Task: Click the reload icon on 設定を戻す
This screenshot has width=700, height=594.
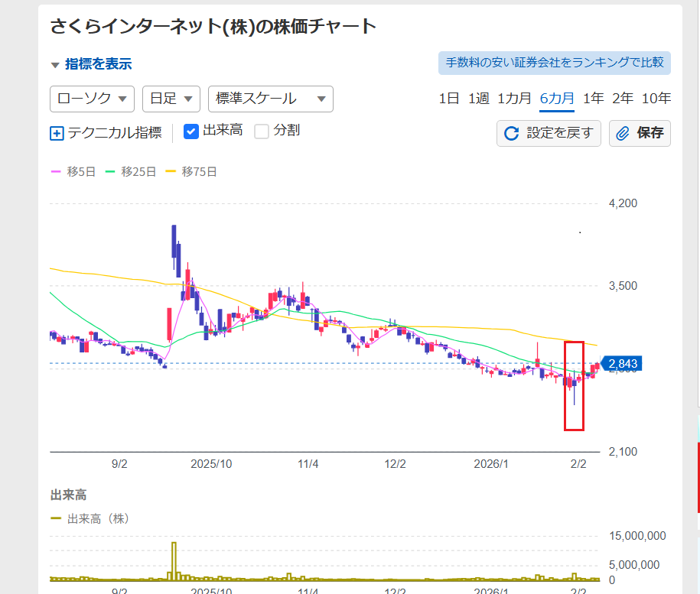Action: click(x=511, y=134)
